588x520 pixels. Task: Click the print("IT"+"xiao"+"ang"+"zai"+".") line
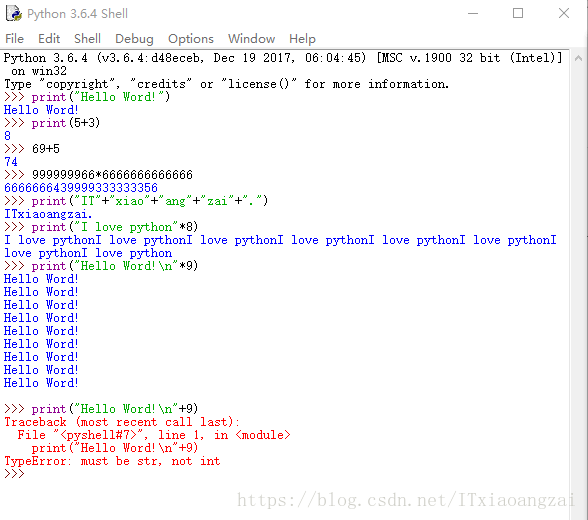[150, 201]
